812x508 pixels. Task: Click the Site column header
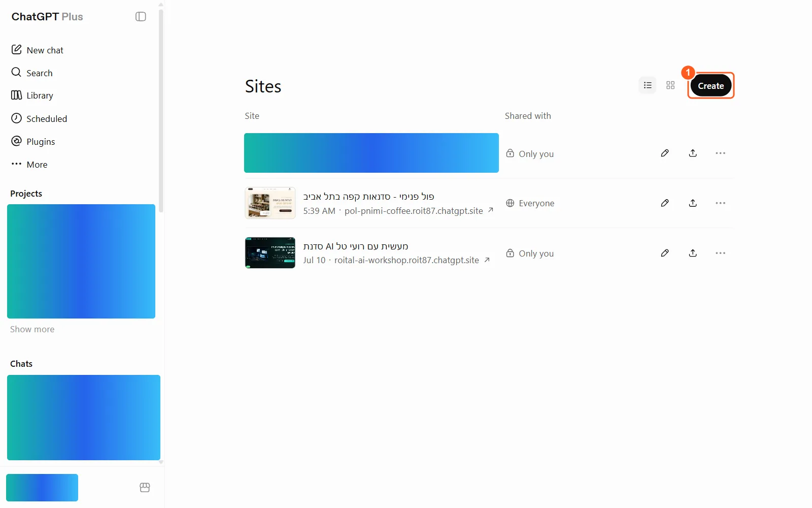(252, 116)
